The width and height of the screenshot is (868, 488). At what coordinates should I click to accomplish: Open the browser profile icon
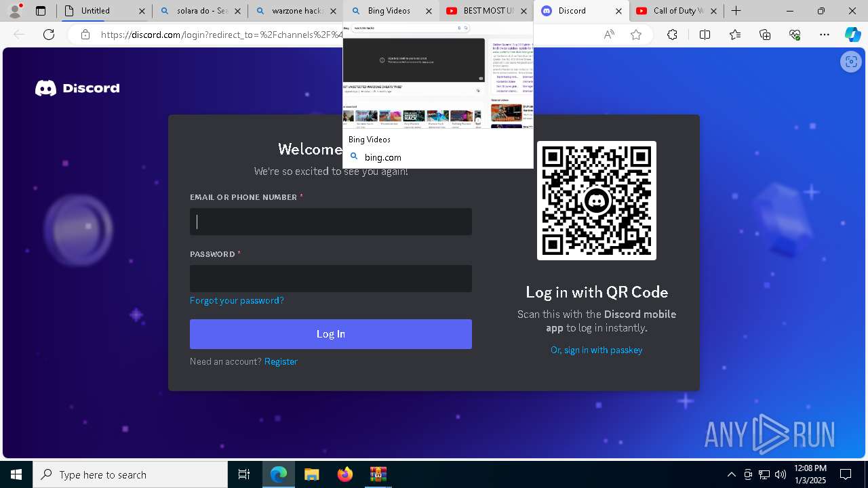pos(15,10)
